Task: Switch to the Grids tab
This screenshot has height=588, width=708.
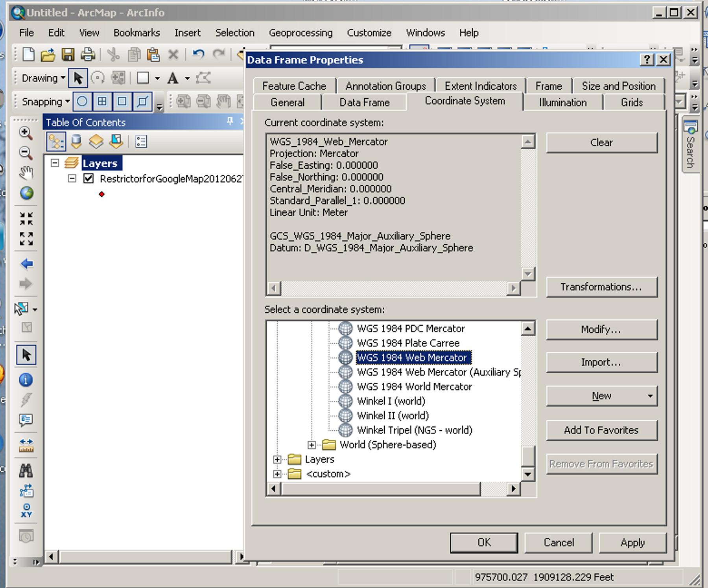Action: click(632, 102)
